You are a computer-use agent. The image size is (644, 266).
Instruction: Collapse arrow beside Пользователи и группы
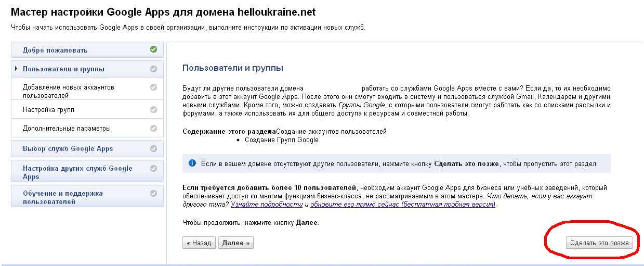[x=17, y=69]
